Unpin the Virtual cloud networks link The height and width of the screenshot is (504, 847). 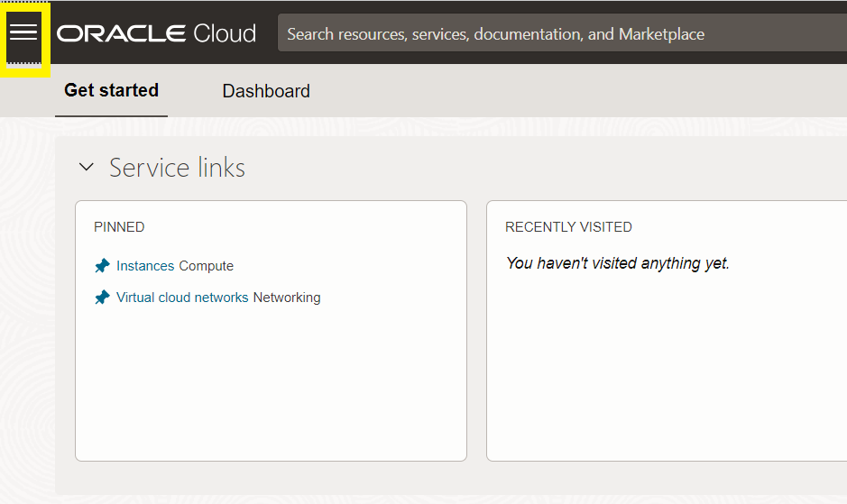(x=102, y=298)
